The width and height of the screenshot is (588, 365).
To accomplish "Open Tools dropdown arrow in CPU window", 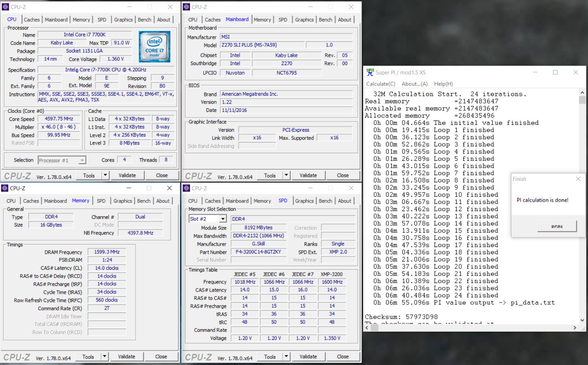I will point(105,175).
